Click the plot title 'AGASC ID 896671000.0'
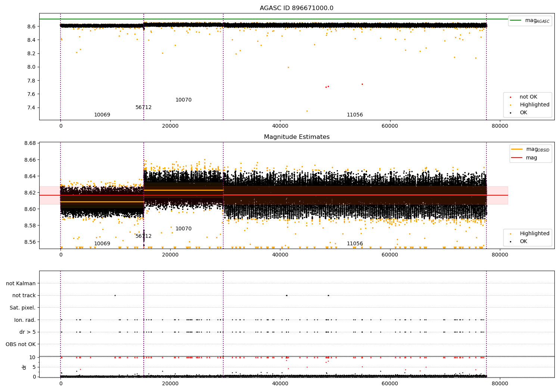 coord(296,8)
